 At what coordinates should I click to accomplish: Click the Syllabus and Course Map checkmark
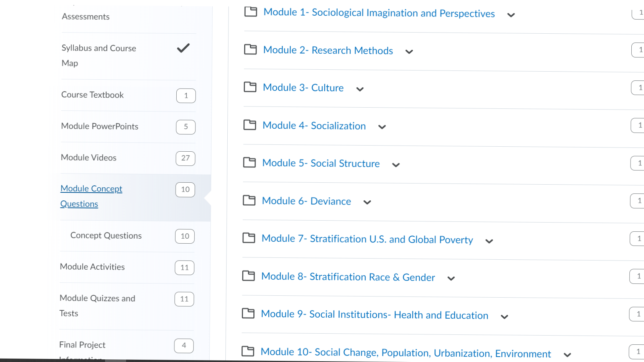(183, 48)
